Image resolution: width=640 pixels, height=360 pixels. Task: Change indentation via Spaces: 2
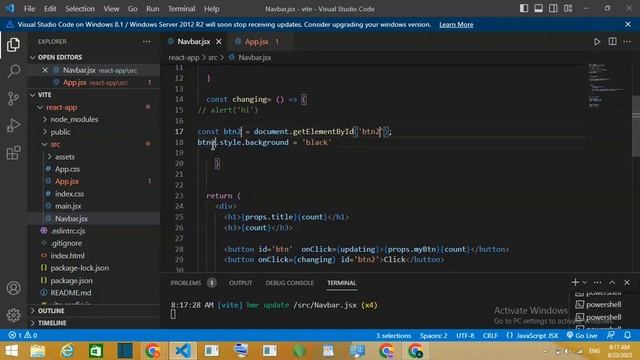pyautogui.click(x=433, y=336)
